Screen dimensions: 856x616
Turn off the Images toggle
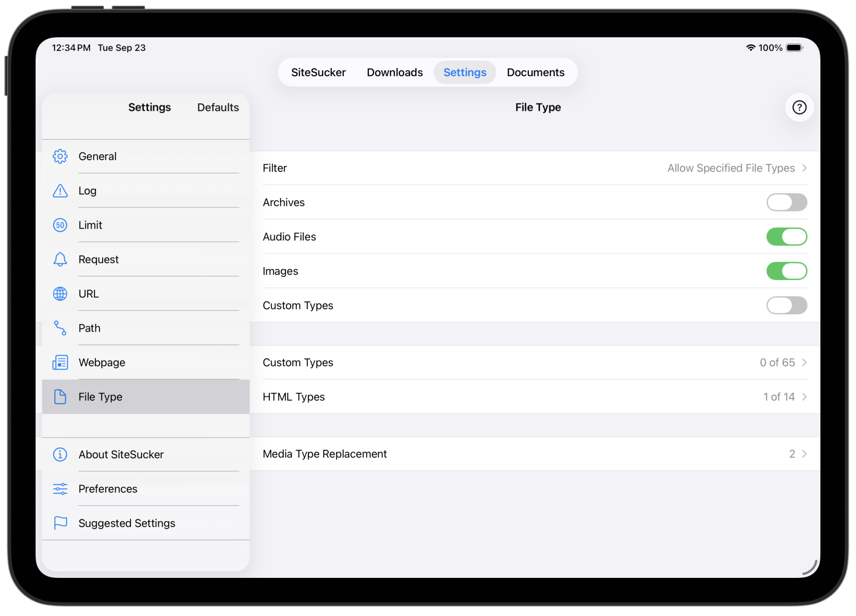(787, 271)
